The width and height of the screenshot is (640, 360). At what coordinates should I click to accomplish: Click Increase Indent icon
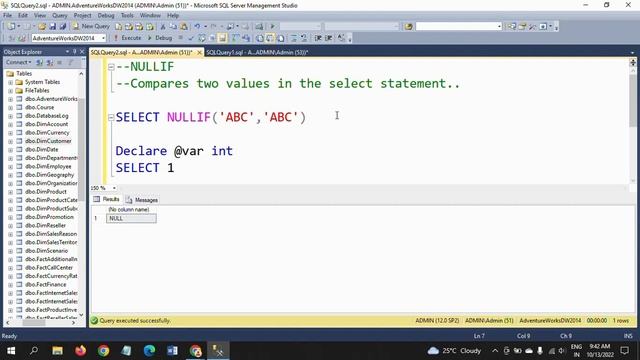[329, 38]
